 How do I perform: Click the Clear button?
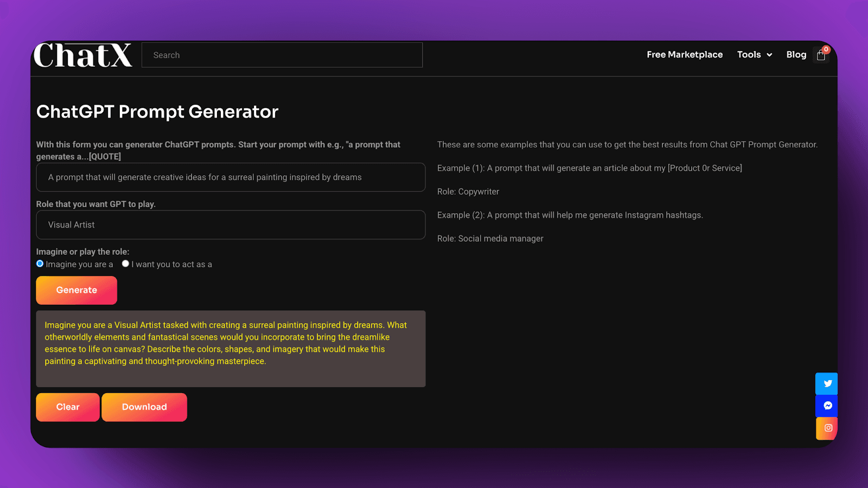pos(68,407)
